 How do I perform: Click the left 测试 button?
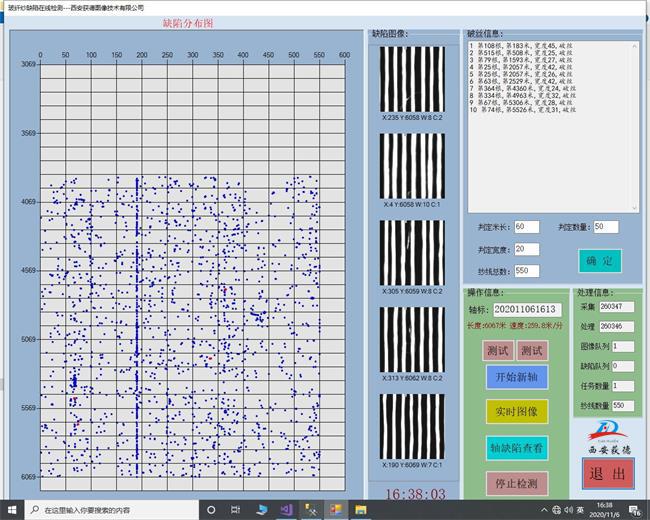click(x=498, y=350)
